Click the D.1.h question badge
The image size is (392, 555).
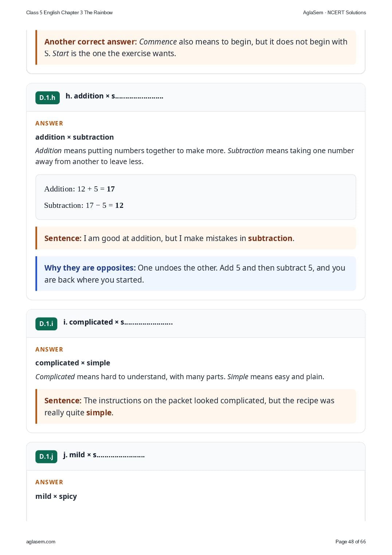pos(47,98)
